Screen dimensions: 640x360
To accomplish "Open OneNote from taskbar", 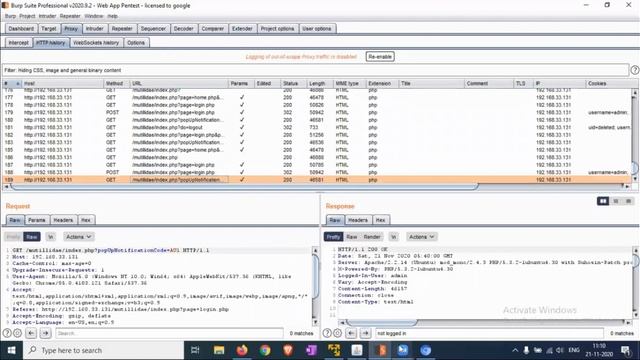I will [311, 350].
